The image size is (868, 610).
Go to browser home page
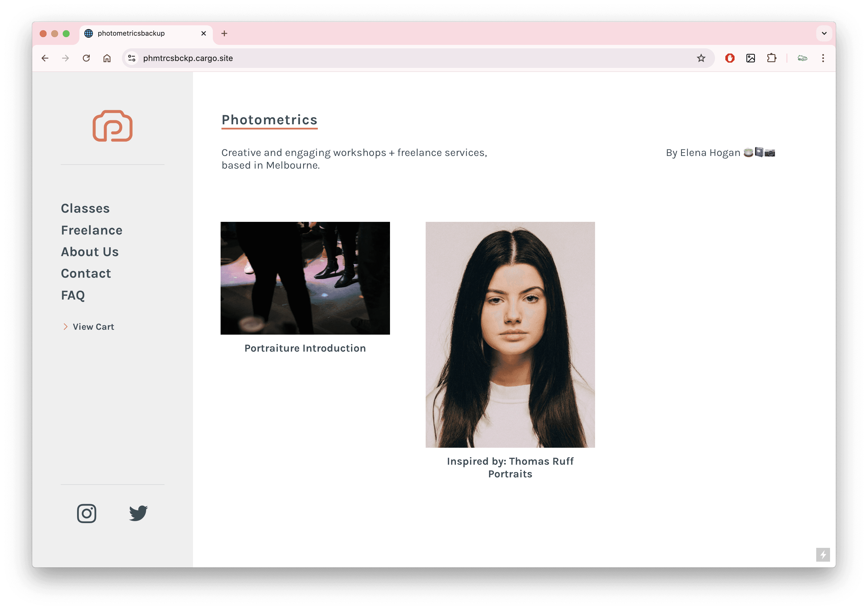(x=107, y=58)
